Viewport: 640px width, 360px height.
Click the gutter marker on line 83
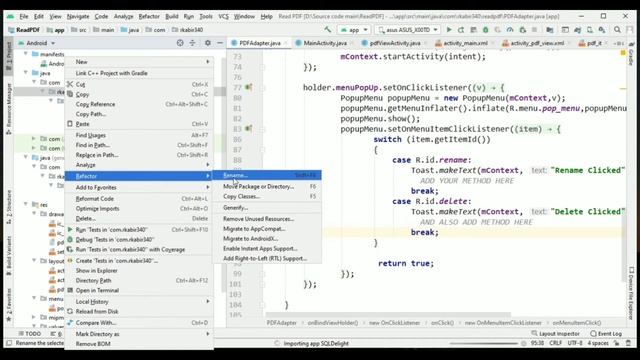coord(249,129)
